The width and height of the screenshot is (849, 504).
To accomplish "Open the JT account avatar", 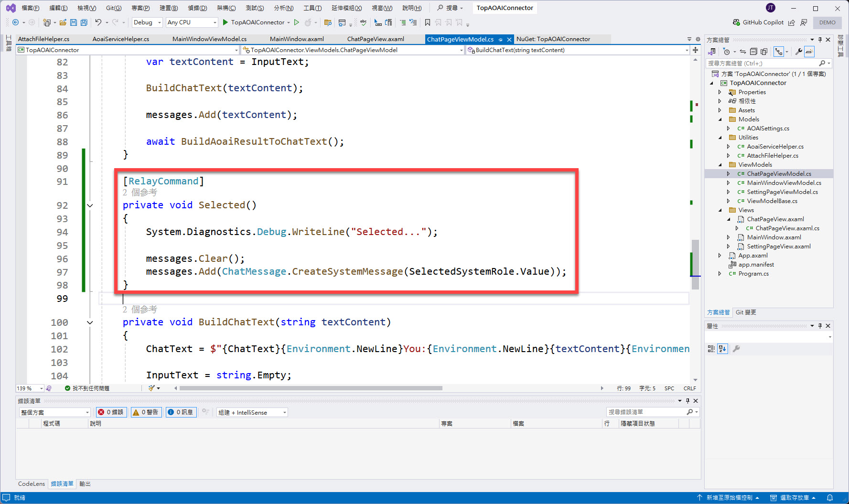I will pyautogui.click(x=771, y=8).
